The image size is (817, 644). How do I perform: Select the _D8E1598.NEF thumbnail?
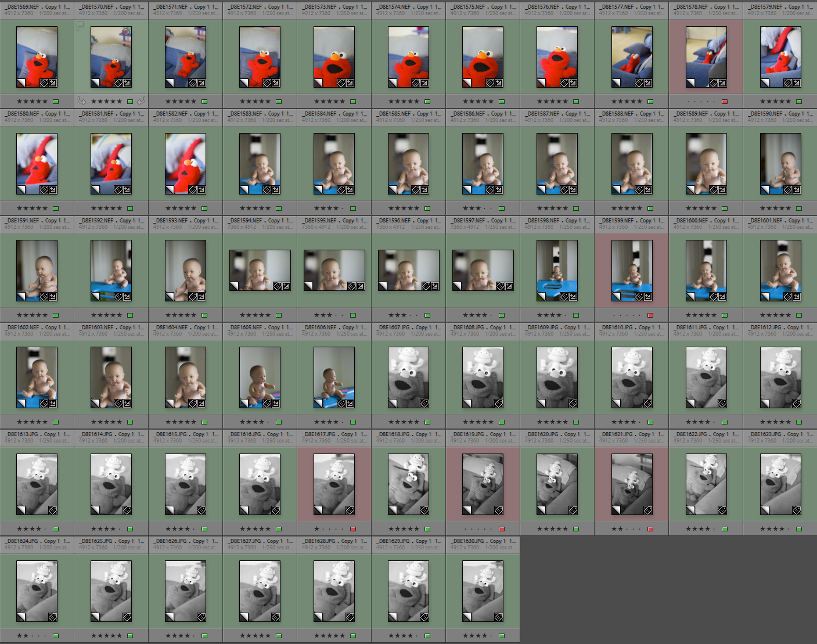click(x=557, y=271)
